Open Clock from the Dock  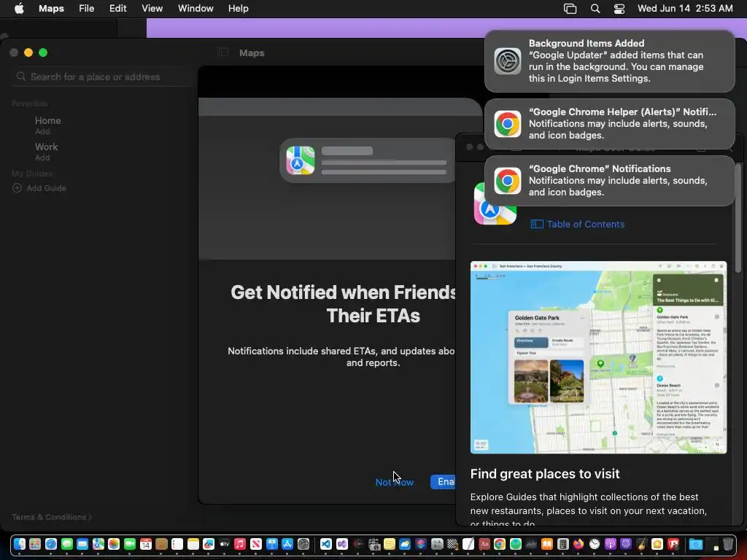pyautogui.click(x=595, y=544)
